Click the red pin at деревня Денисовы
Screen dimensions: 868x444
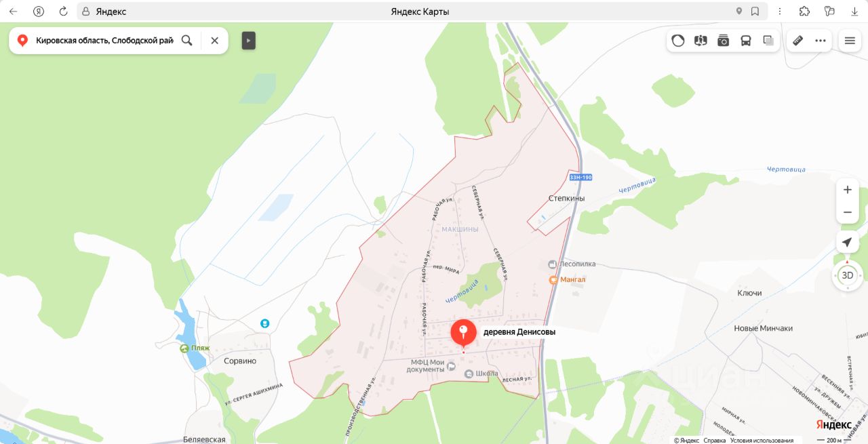click(464, 332)
